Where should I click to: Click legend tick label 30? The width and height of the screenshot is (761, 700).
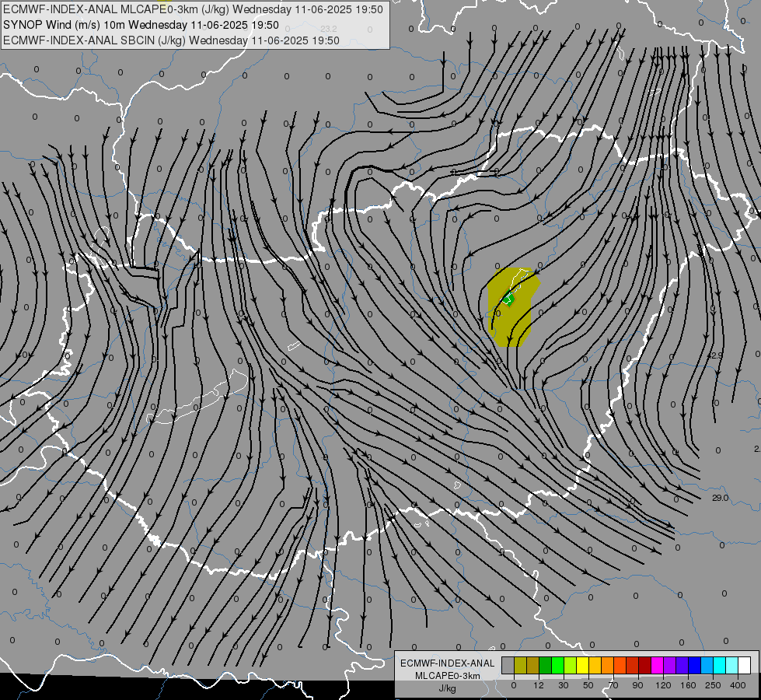click(564, 685)
